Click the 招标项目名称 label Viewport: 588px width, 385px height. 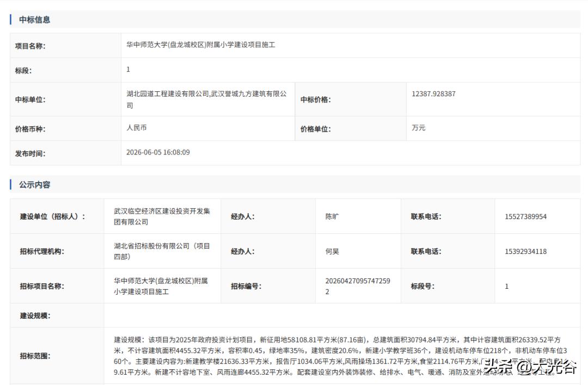click(x=42, y=286)
